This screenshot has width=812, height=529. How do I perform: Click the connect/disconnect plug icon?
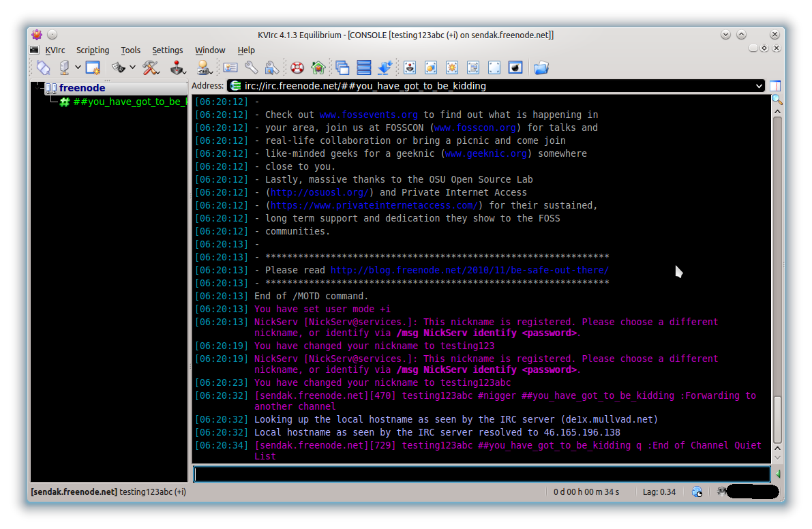pyautogui.click(x=44, y=67)
